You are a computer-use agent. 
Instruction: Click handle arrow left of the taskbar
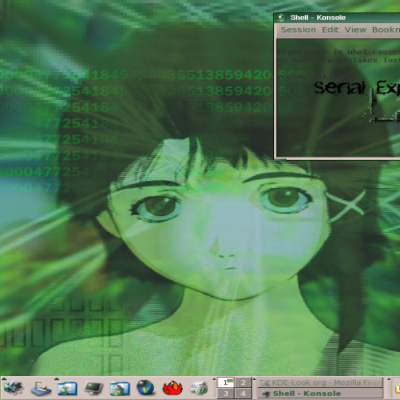(x=255, y=379)
